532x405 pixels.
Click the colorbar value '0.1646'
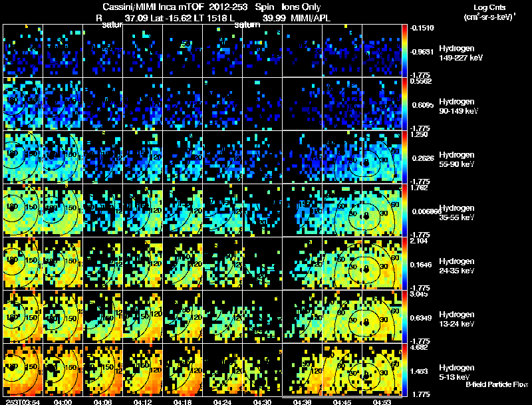coord(421,265)
